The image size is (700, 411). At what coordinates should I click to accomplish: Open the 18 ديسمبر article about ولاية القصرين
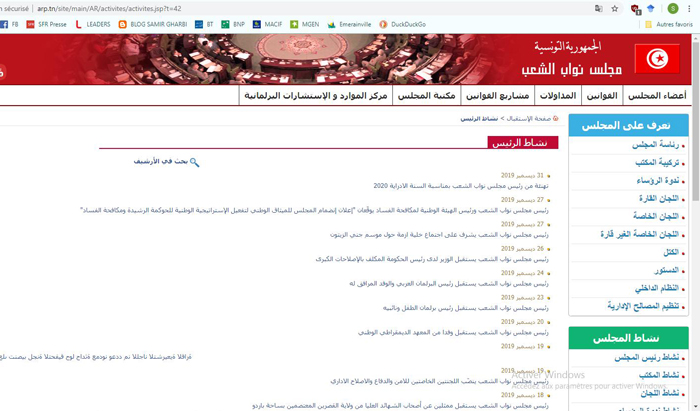coord(400,406)
